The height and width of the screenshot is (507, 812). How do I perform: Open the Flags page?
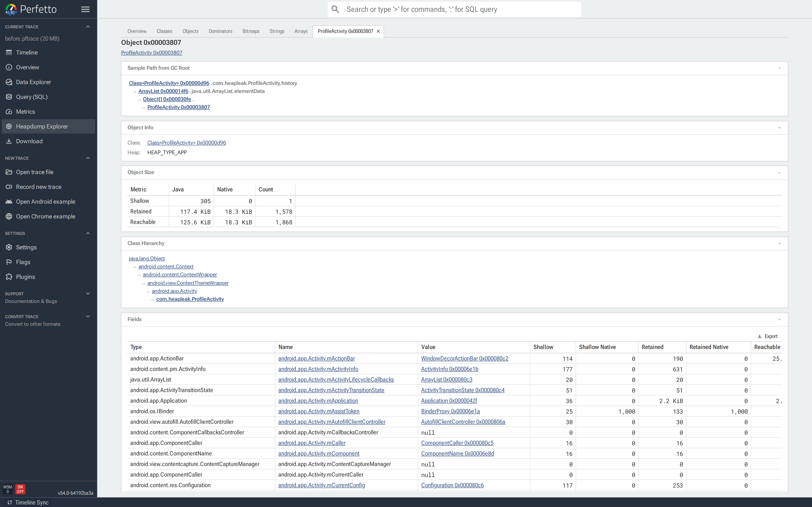[23, 262]
